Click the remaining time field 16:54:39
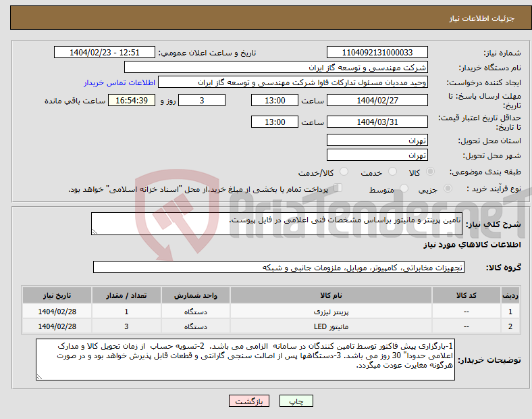Screen dimensions: 532x419 tap(132, 100)
